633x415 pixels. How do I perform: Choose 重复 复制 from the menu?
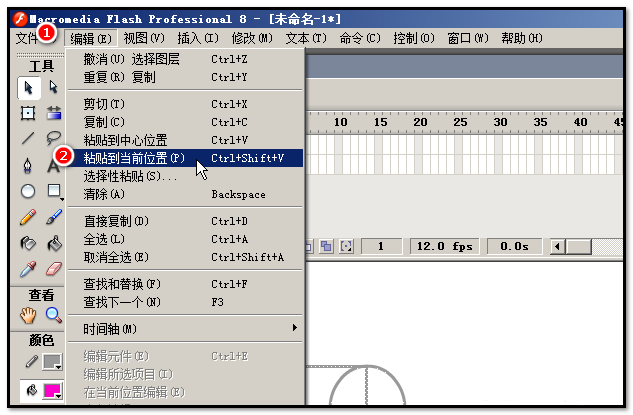coord(185,77)
